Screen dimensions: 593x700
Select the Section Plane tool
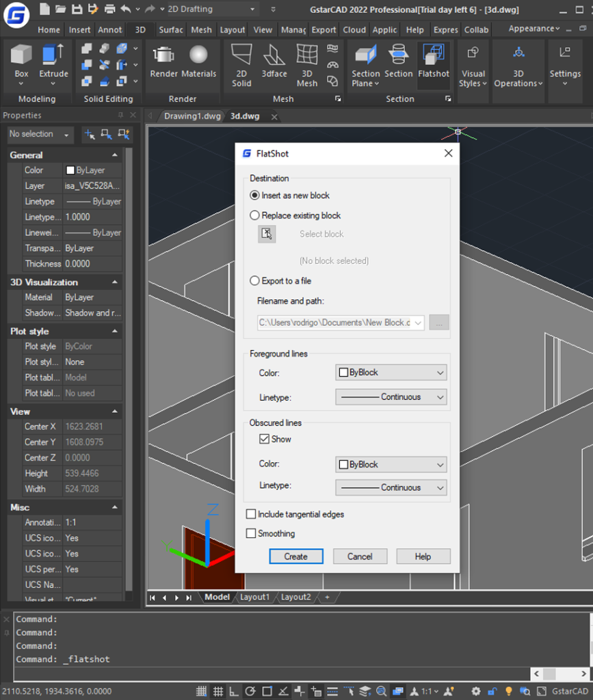click(x=365, y=66)
